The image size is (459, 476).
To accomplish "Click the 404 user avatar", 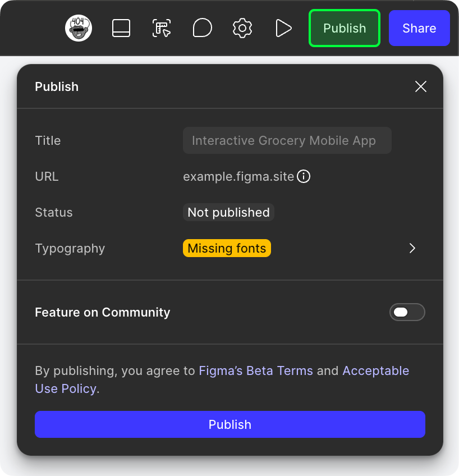I will [x=79, y=28].
